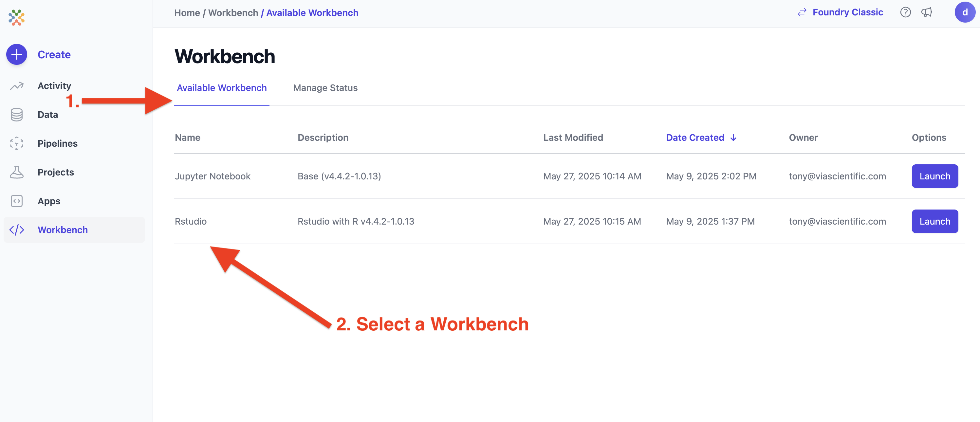This screenshot has height=422, width=980.
Task: Click the Workbench code icon in sidebar
Action: coord(16,229)
